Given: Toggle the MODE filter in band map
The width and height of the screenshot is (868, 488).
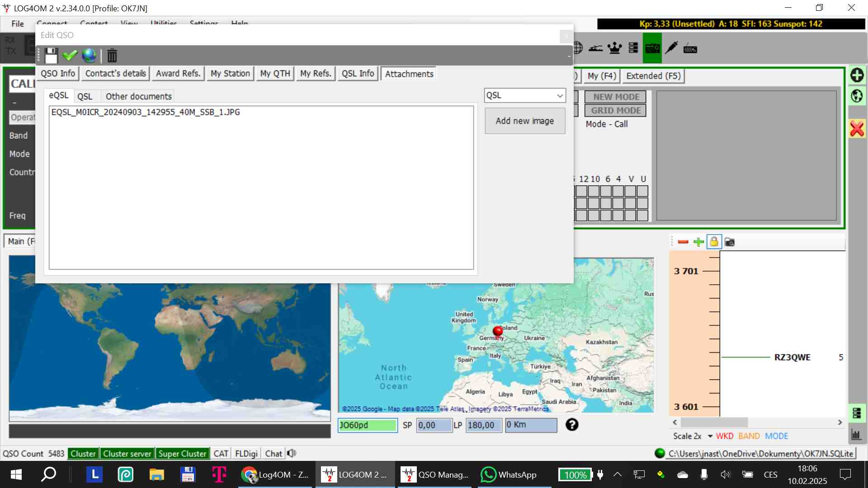Looking at the screenshot, I should pos(777,436).
